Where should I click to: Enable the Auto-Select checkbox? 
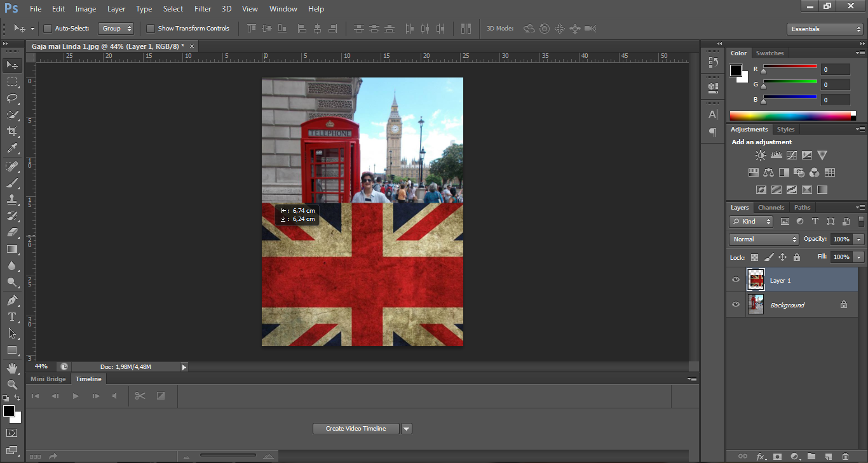47,29
